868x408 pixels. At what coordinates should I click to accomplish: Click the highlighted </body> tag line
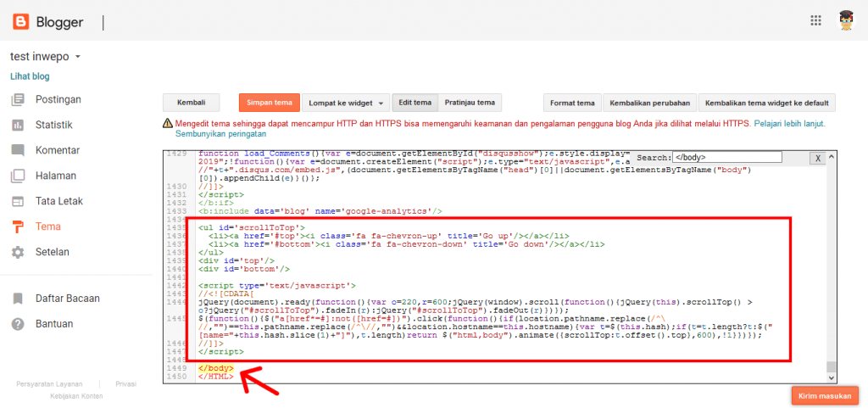coord(216,368)
